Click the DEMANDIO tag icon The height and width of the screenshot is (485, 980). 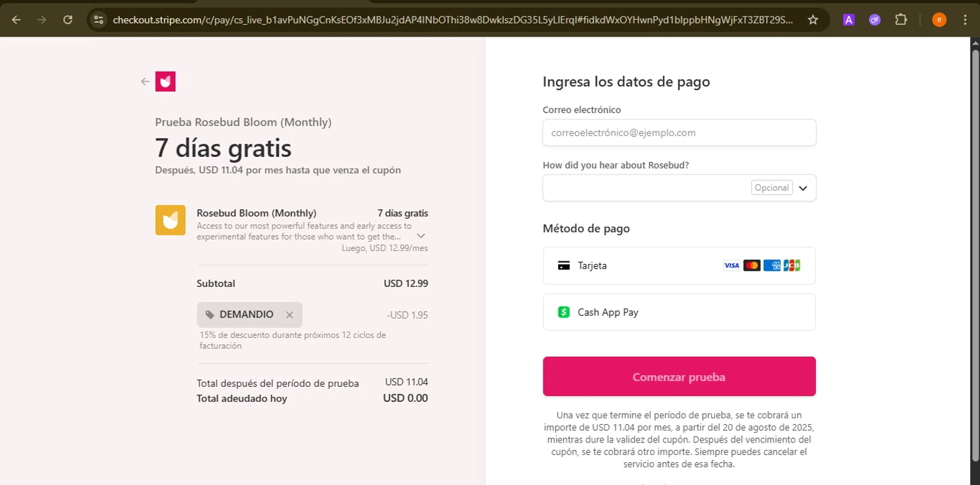(x=210, y=315)
